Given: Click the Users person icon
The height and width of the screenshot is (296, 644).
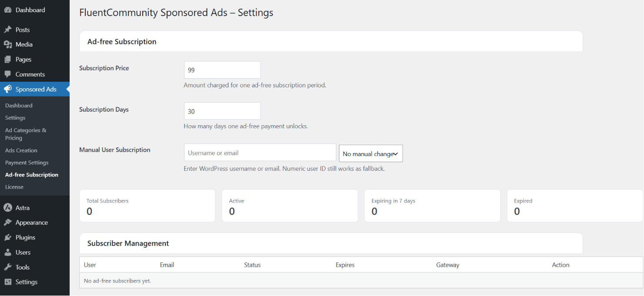Looking at the screenshot, I should coord(7,252).
